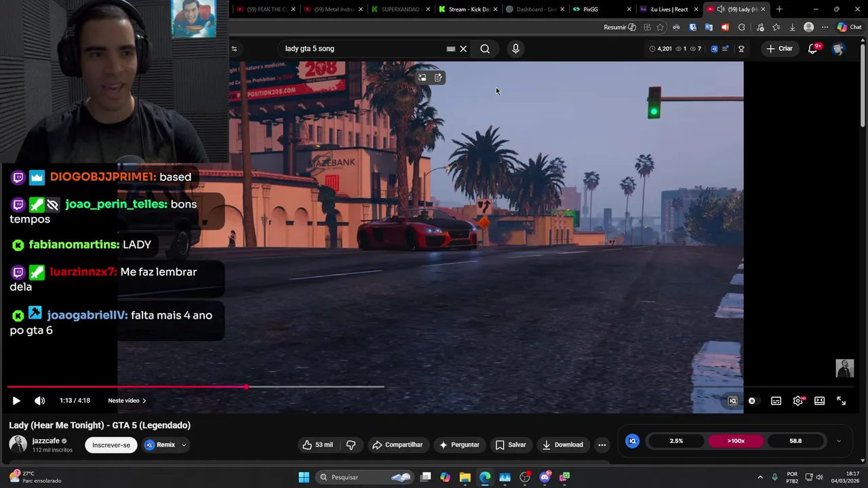The height and width of the screenshot is (488, 868).
Task: Switch to the SUPERXANDAO tab
Action: point(401,9)
